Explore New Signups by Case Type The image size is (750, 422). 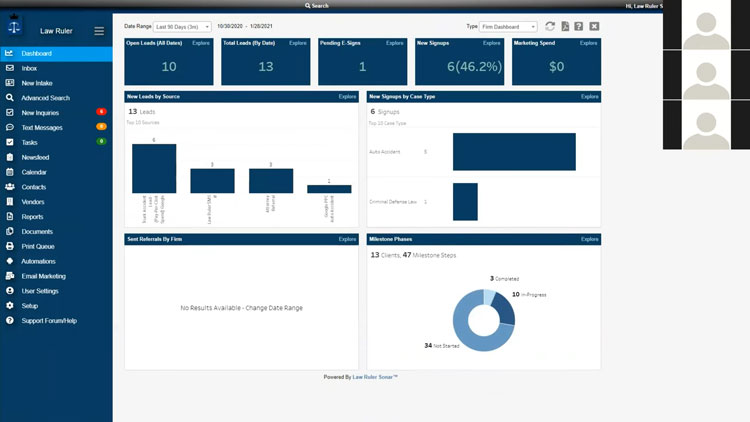tap(590, 97)
